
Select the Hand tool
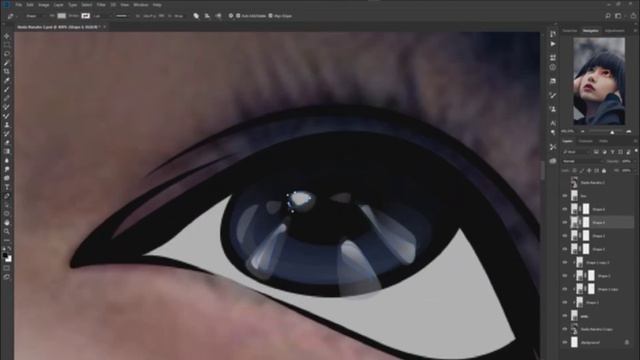(7, 222)
